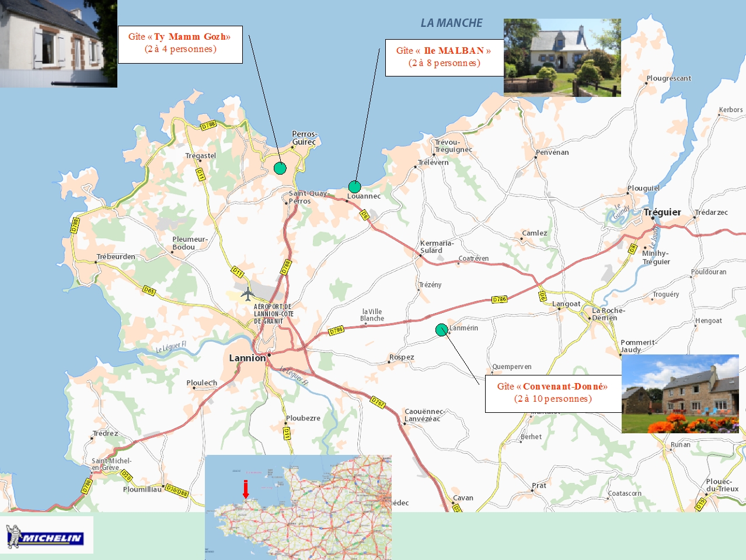Open the Convenant-Donné house photo

tap(680, 394)
